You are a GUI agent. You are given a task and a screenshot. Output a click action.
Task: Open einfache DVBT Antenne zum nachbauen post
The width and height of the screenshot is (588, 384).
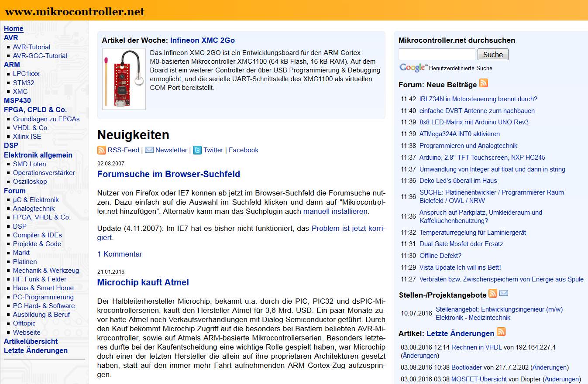coord(477,111)
